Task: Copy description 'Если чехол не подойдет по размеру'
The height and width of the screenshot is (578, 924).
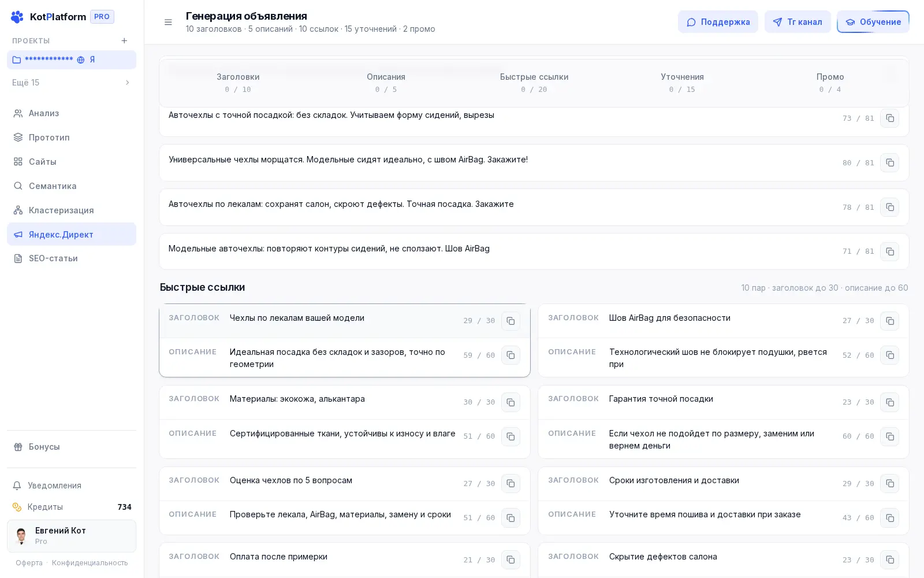Action: pos(889,436)
